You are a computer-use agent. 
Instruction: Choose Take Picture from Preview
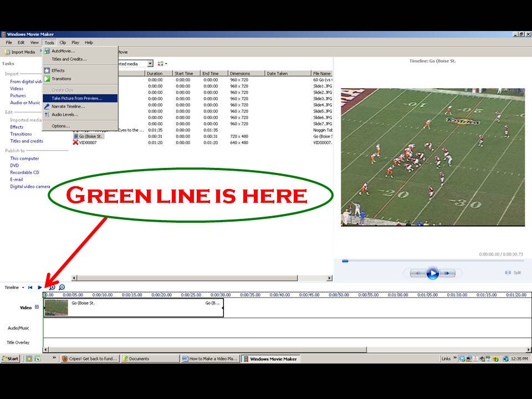click(80, 99)
